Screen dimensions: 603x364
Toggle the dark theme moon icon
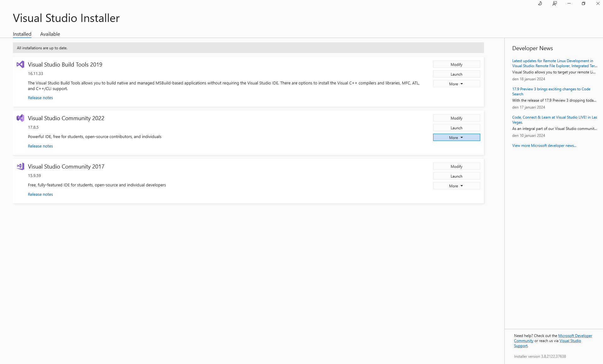[x=540, y=3]
